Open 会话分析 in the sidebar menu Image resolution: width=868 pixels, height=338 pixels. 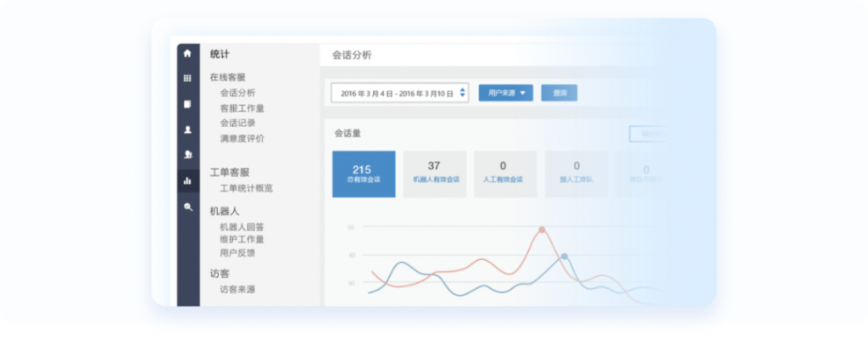[x=238, y=93]
